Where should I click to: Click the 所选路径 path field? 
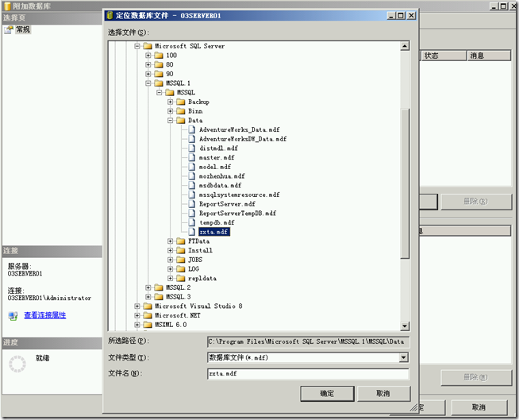click(308, 341)
